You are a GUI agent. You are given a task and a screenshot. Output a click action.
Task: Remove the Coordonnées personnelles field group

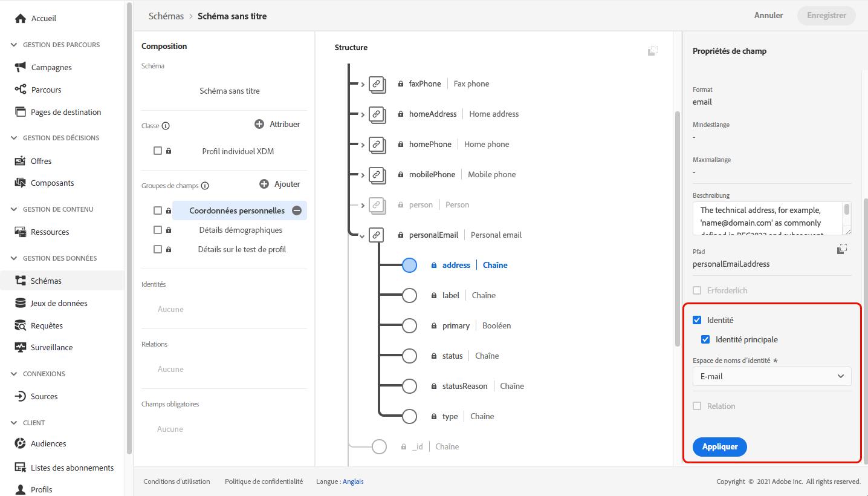297,210
